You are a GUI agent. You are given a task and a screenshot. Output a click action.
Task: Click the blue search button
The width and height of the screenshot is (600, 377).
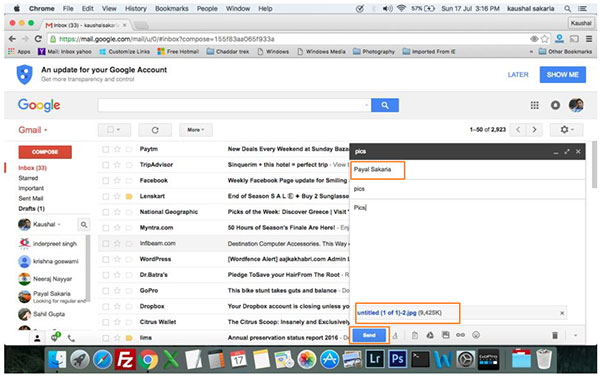385,105
